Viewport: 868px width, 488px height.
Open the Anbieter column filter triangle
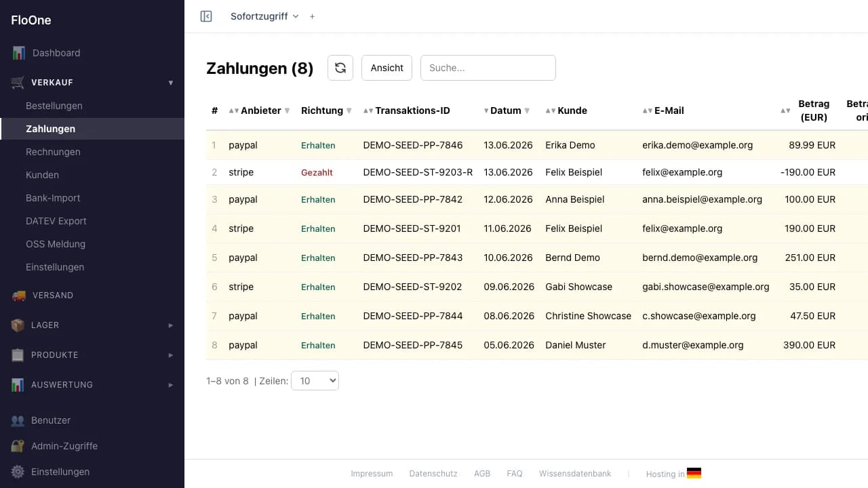(287, 110)
